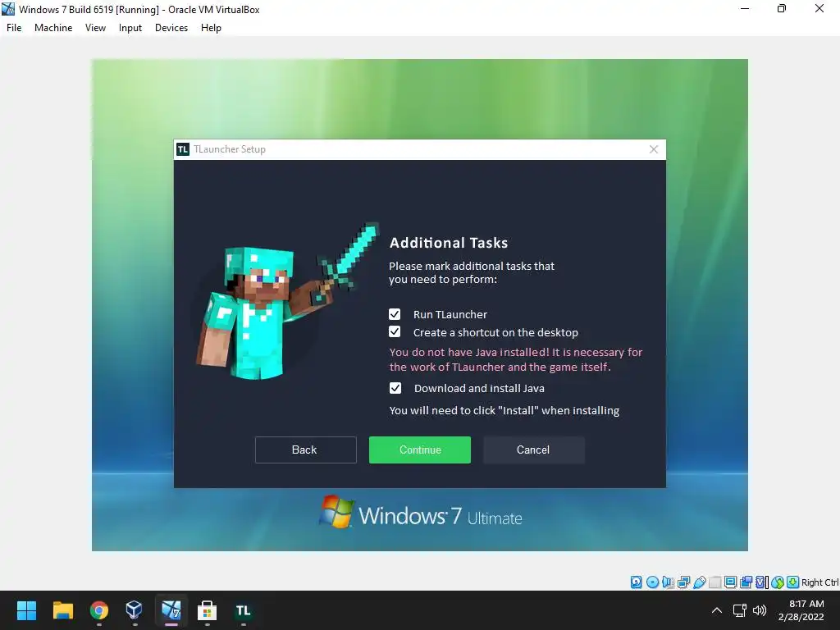Click the Minecraft Steve diamond armor image
This screenshot has height=630, width=840.
tap(288, 301)
